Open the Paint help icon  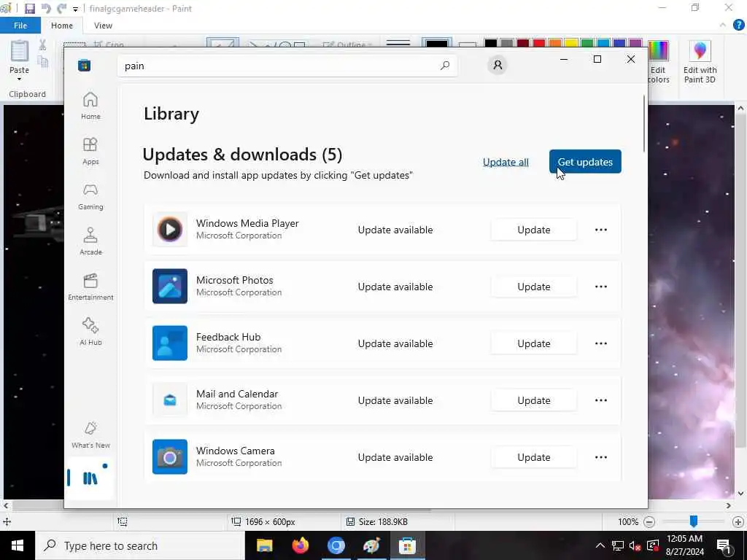pos(738,26)
